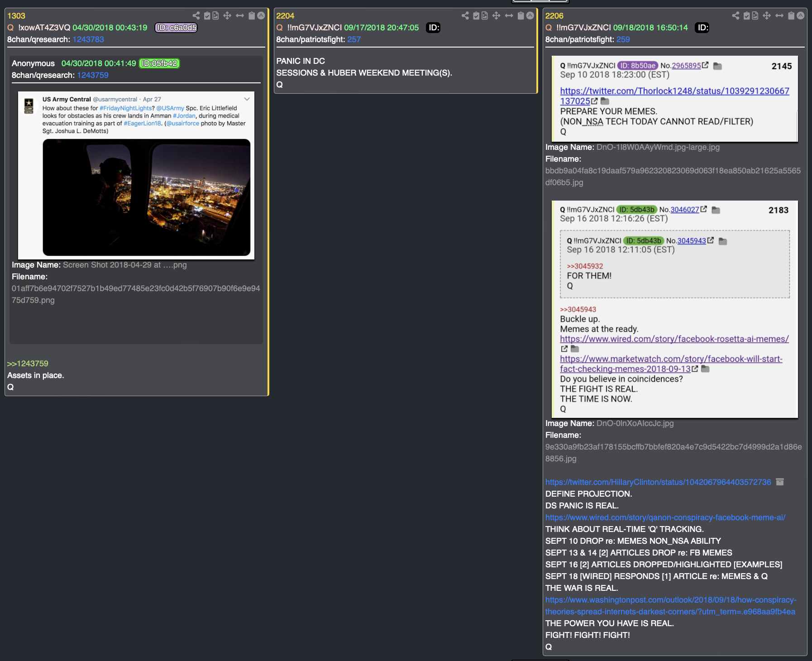Image resolution: width=812 pixels, height=661 pixels.
Task: Open the HillaryClinton twitter status link
Action: tap(658, 482)
